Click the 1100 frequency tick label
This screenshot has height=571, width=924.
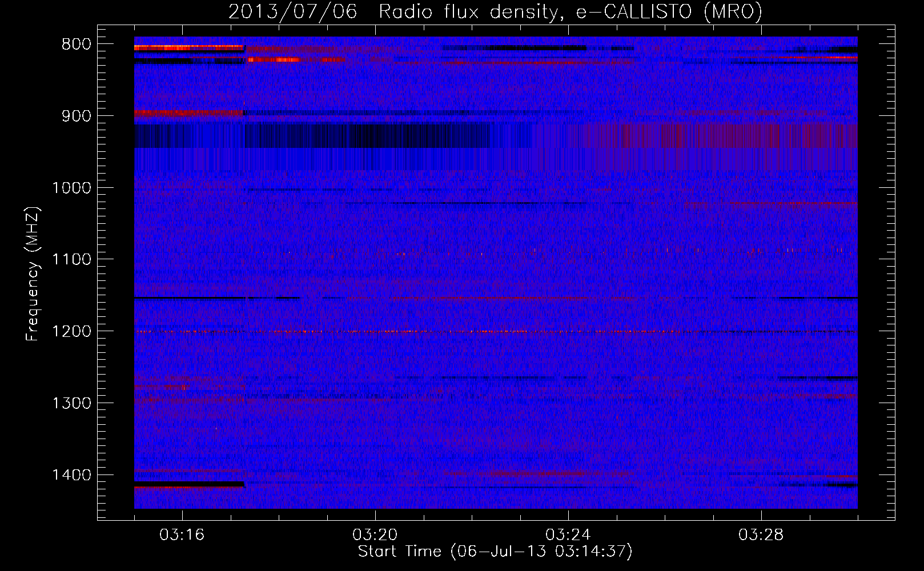(71, 260)
